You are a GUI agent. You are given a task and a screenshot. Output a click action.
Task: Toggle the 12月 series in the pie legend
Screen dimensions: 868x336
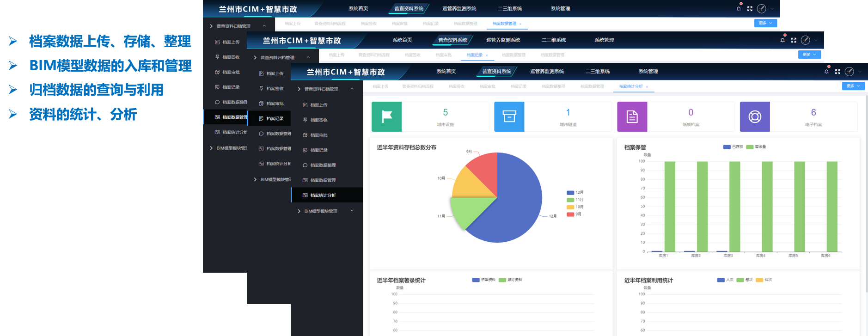click(x=575, y=193)
